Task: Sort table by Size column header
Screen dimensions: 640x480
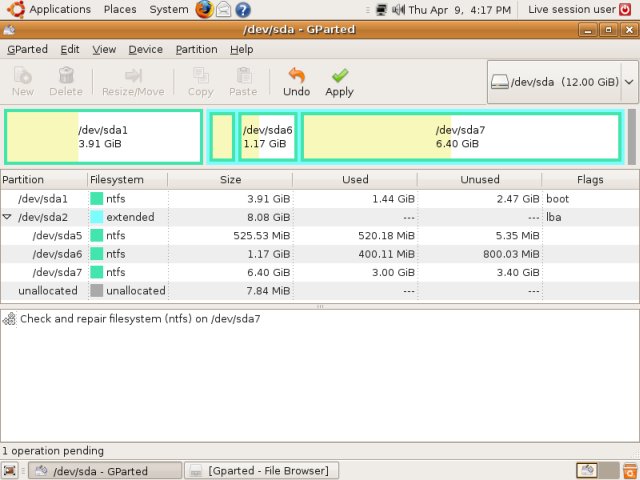Action: point(230,180)
